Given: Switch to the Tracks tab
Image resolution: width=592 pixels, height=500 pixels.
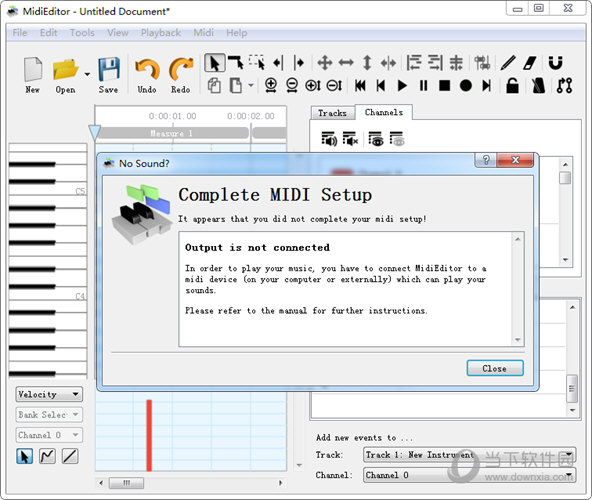Looking at the screenshot, I should (333, 113).
